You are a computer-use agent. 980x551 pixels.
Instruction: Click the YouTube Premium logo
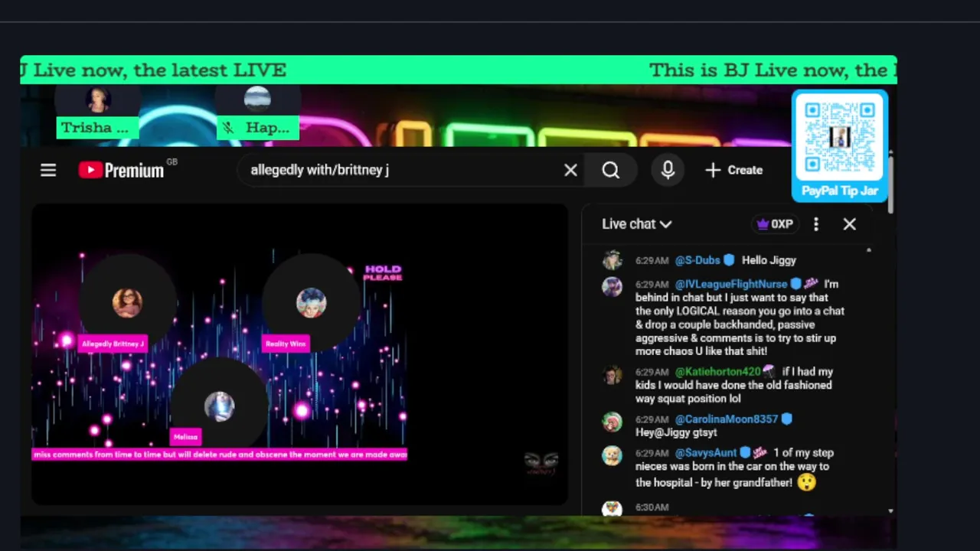122,170
